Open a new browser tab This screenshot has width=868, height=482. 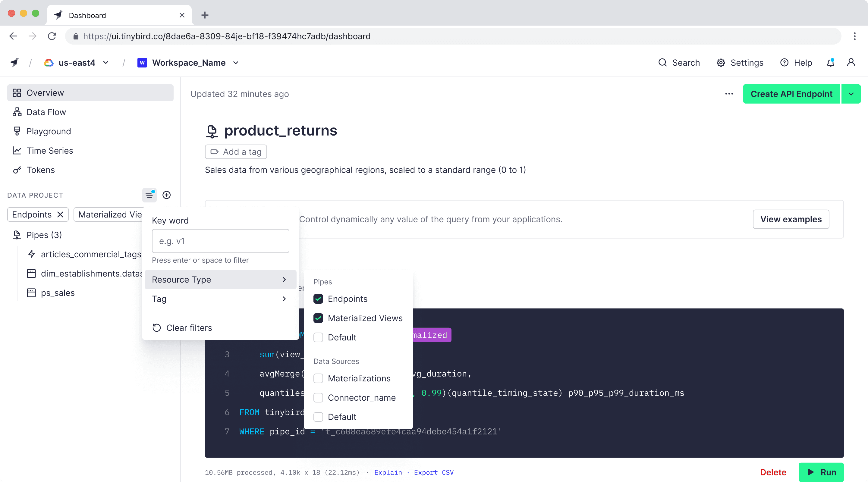tap(205, 15)
